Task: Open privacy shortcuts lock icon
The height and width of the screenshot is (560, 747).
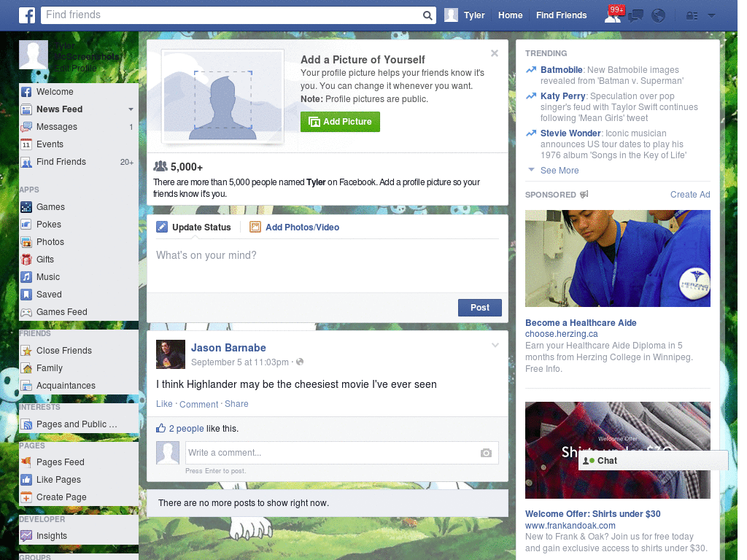Action: click(692, 16)
